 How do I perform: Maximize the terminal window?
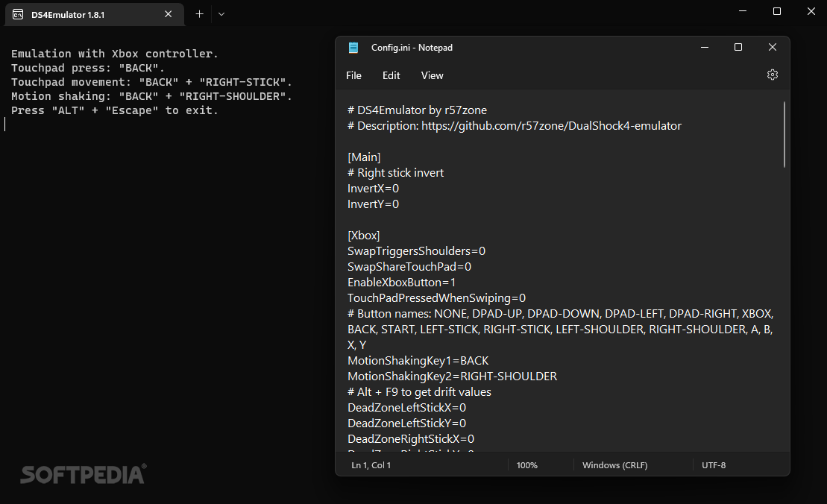tap(777, 11)
